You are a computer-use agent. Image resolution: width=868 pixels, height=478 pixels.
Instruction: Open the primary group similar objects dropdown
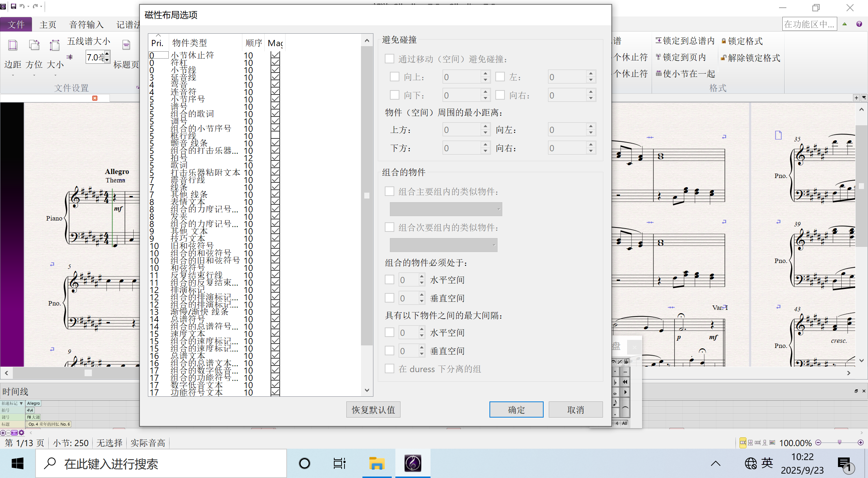pos(446,209)
